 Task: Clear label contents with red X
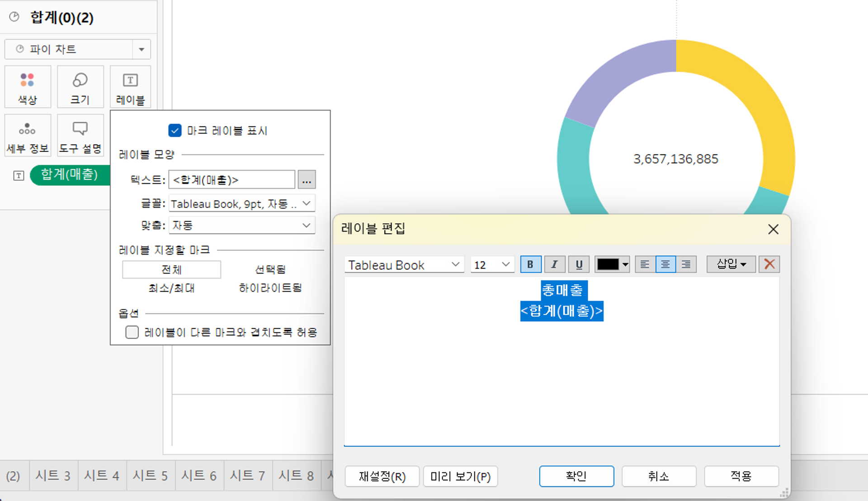(x=769, y=264)
